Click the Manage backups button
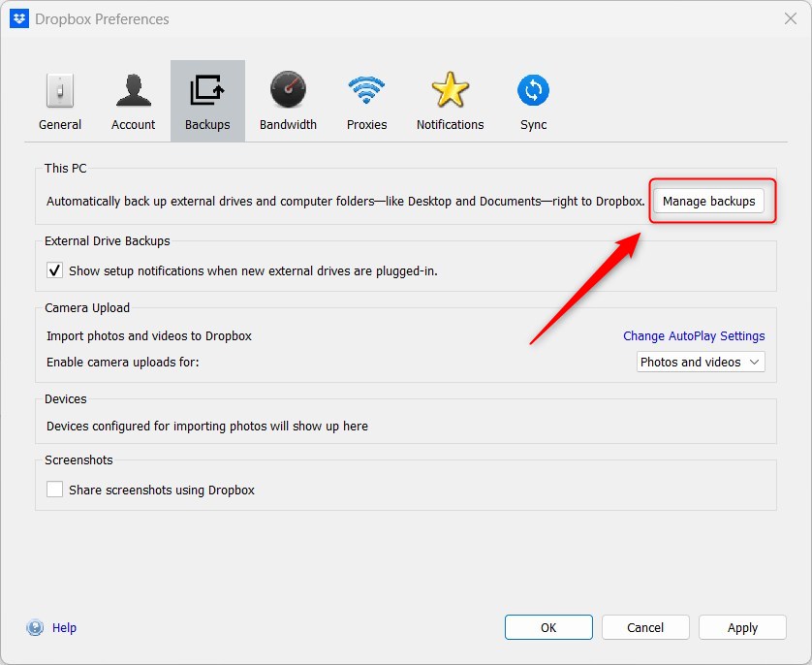This screenshot has height=665, width=812. point(710,201)
